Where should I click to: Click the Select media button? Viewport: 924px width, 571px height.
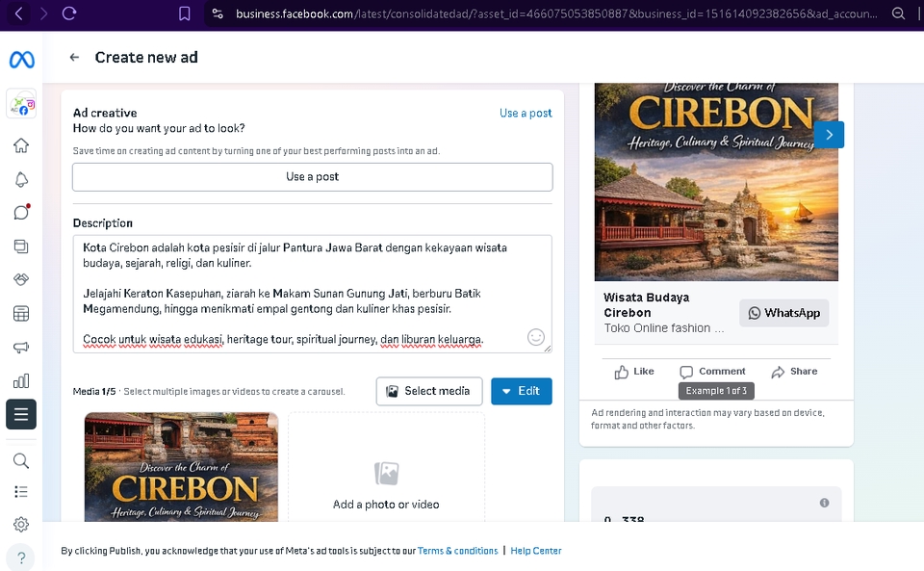tap(429, 391)
